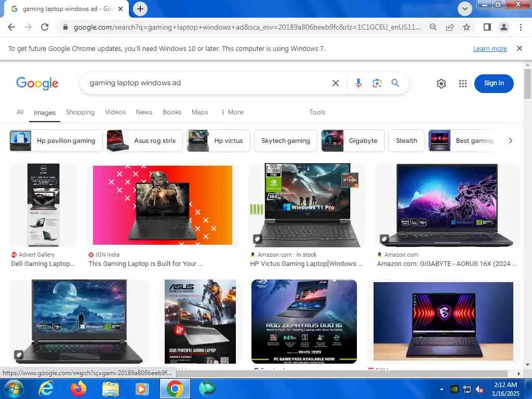This screenshot has height=399, width=532.
Task: Go to Google home via logo
Action: coord(37,83)
